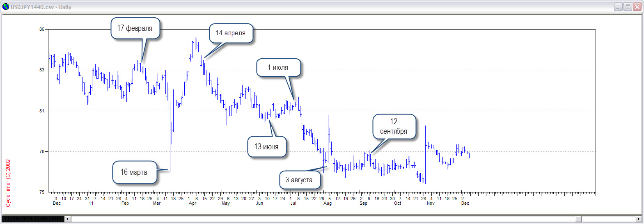Screen dimensions: 644x224
Task: Select the '16 марта' callout annotation
Action: (x=134, y=172)
